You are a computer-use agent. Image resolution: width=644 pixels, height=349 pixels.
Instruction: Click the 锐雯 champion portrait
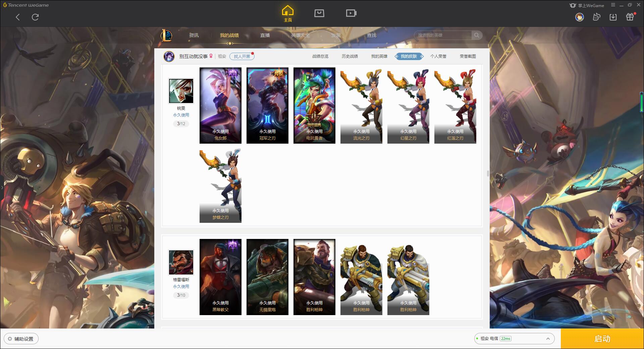coord(181,91)
